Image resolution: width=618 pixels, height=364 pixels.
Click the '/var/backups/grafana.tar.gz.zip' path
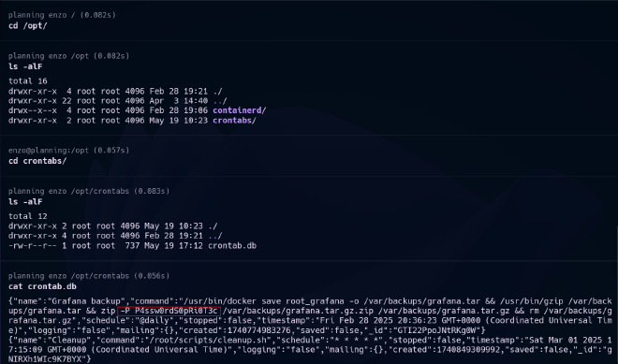pos(298,312)
